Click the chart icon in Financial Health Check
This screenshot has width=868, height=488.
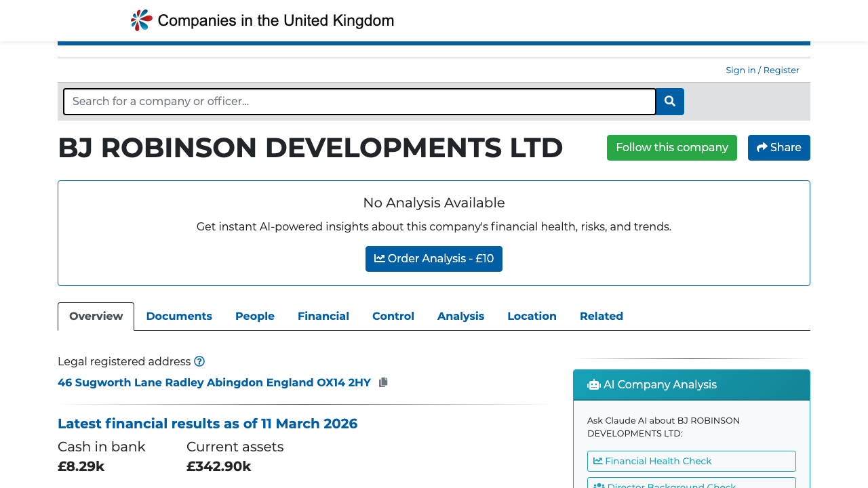[597, 460]
